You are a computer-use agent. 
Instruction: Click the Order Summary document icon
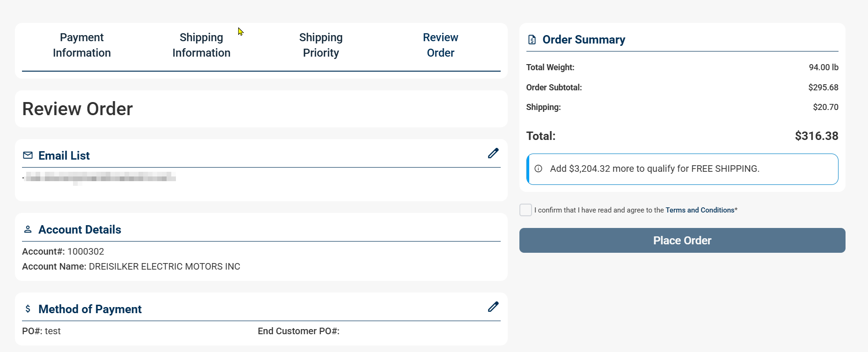[x=532, y=40]
